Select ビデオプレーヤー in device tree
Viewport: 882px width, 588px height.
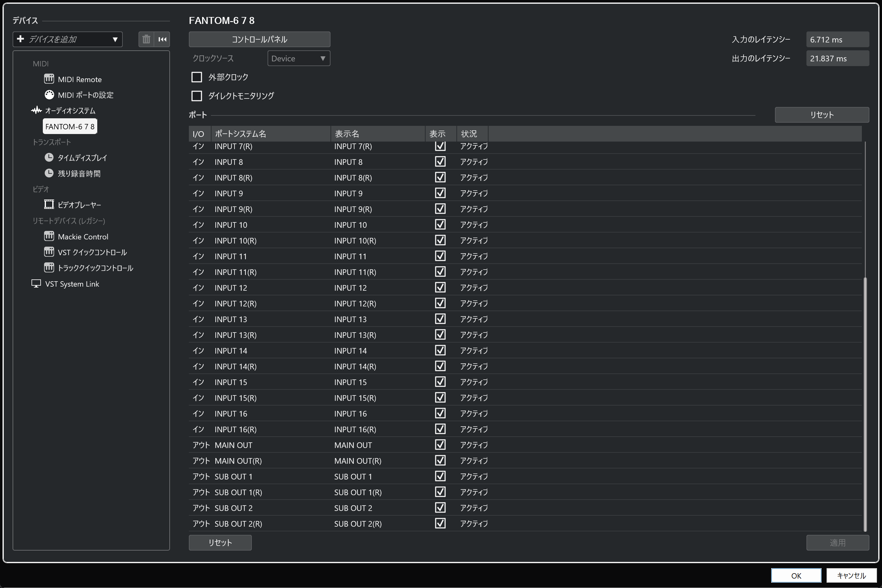(79, 205)
